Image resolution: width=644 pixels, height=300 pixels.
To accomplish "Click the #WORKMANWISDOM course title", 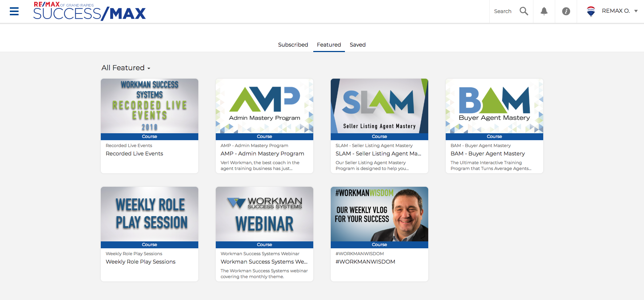I will (x=365, y=262).
